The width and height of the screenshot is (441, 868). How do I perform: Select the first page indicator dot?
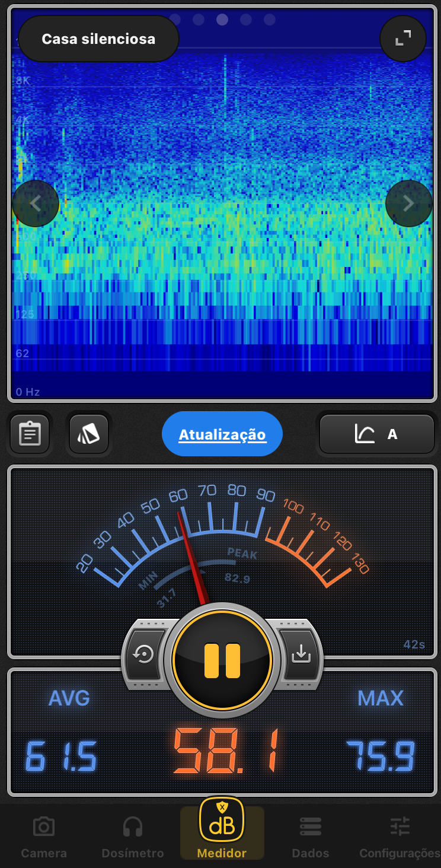click(175, 20)
